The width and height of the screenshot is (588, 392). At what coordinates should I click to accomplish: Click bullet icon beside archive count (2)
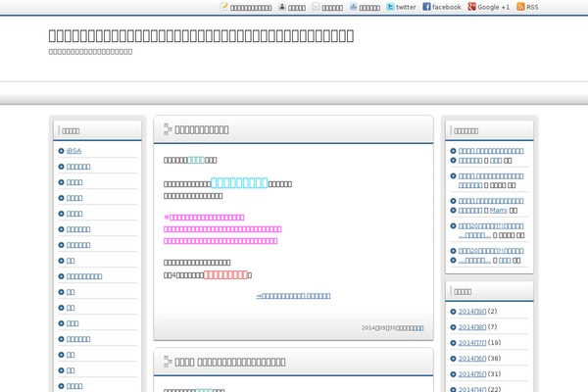(453, 312)
